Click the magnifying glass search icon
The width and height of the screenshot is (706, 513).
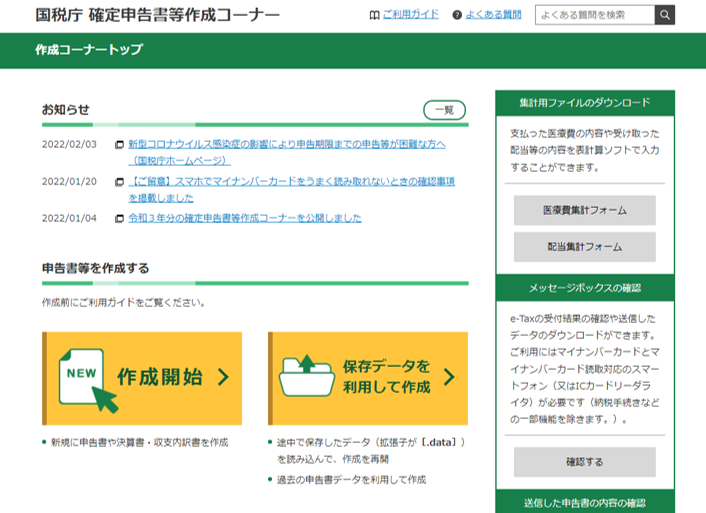pos(665,15)
